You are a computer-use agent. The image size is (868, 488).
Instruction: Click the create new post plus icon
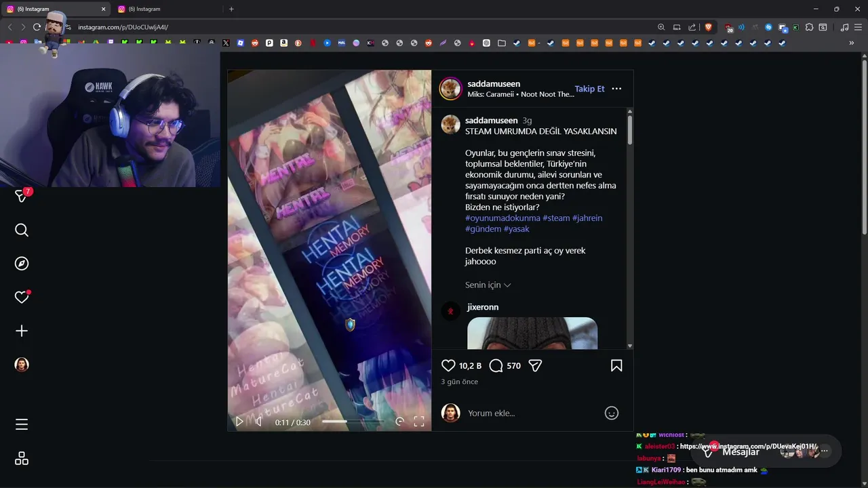(22, 331)
